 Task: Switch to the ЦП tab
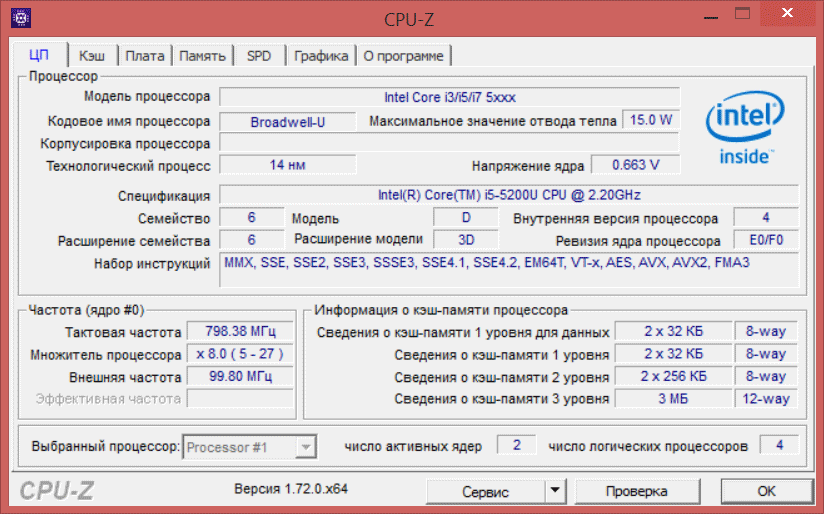pos(39,55)
